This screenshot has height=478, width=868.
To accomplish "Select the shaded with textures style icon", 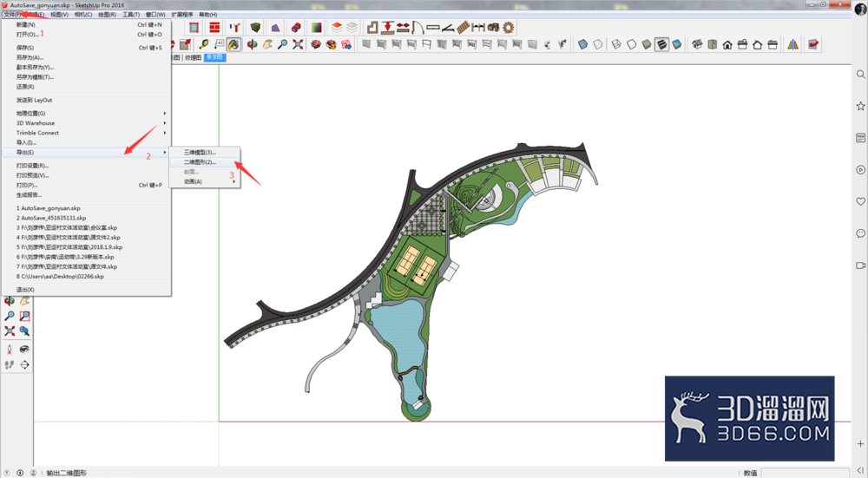I will pos(661,44).
